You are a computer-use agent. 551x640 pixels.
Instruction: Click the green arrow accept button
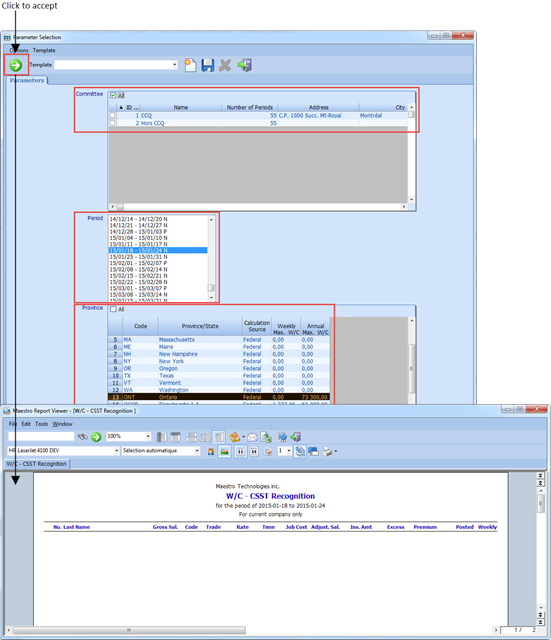click(x=16, y=65)
